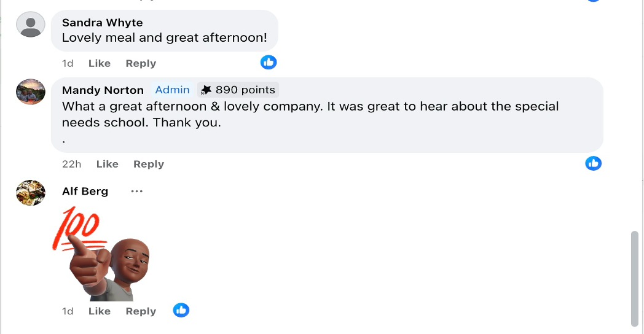Click the Admin badge next to Mandy Norton
644x334 pixels.
[x=172, y=90]
